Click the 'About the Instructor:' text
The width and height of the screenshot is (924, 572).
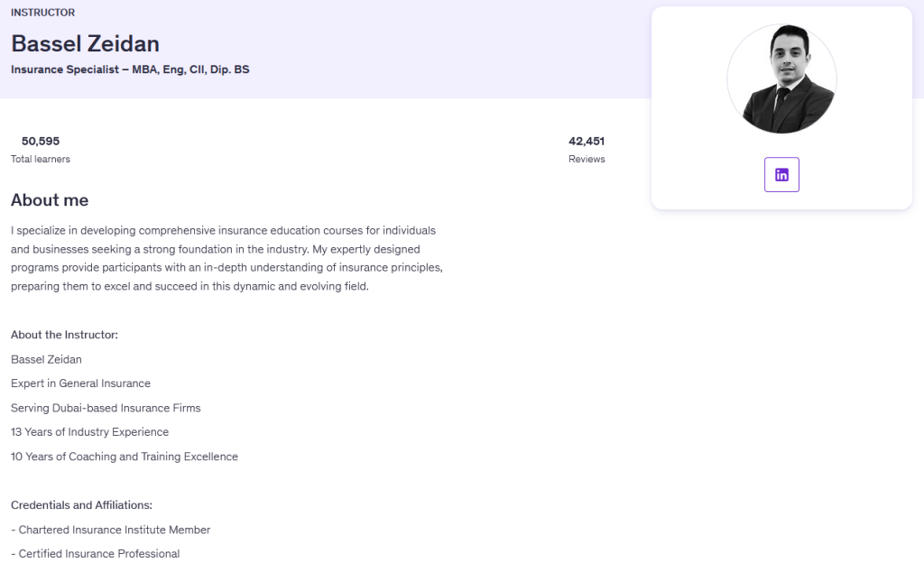[x=64, y=335]
